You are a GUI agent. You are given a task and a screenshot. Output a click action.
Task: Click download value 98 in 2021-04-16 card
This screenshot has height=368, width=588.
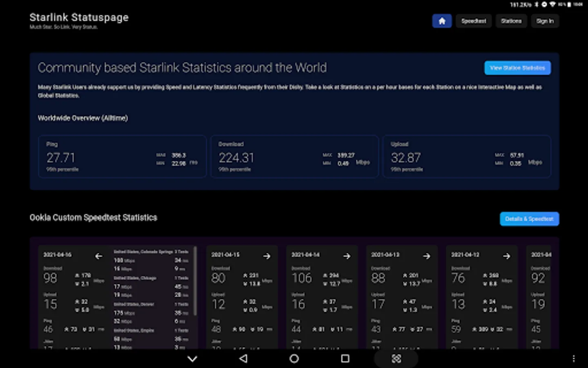pos(50,278)
